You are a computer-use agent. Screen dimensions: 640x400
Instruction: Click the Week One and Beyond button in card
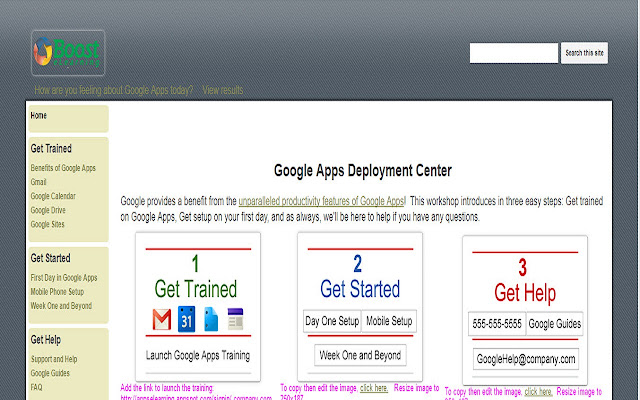[360, 355]
